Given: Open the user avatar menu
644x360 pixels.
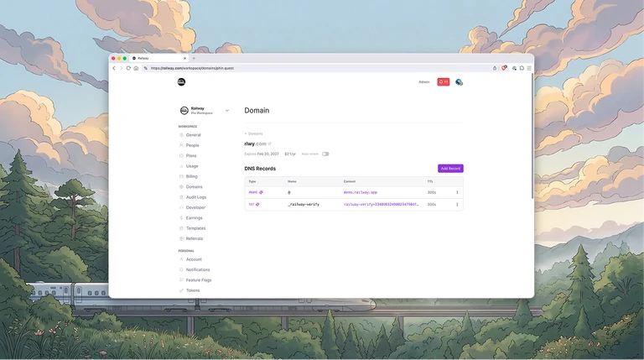Looking at the screenshot, I should (459, 82).
